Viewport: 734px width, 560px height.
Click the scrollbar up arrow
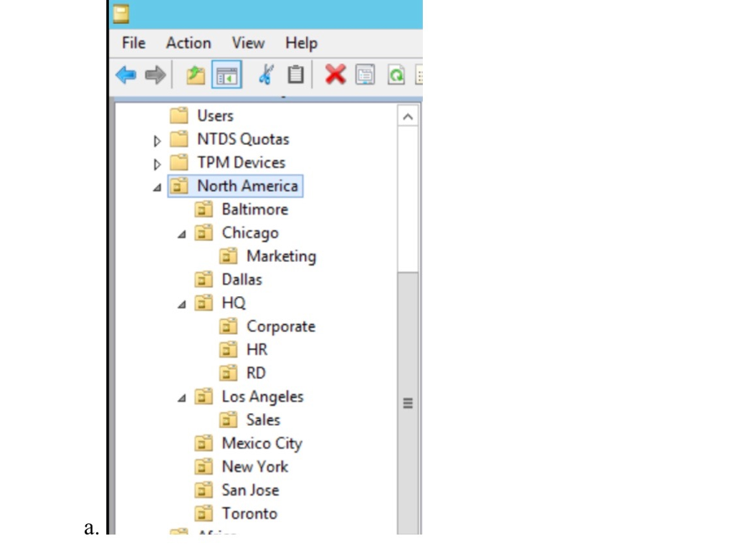408,117
